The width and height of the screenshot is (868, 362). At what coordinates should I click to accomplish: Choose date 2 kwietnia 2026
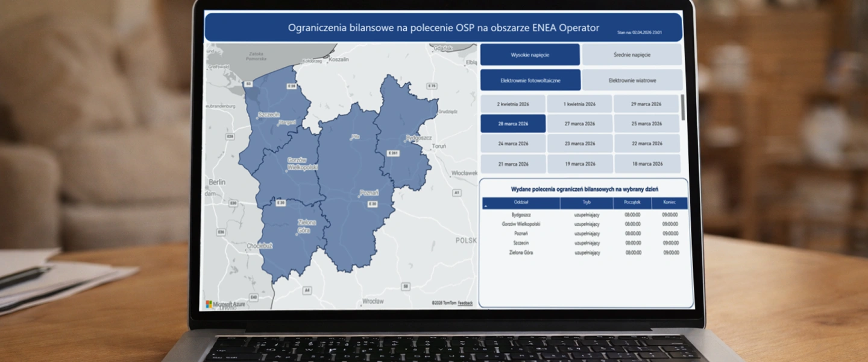(513, 104)
